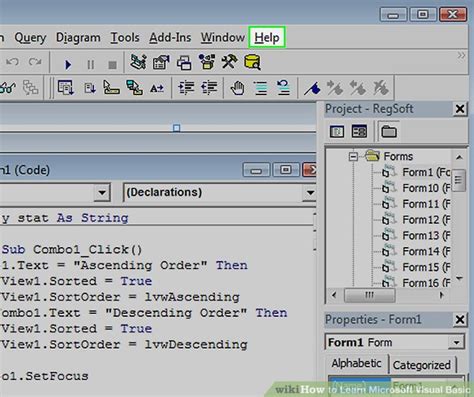Image resolution: width=474 pixels, height=397 pixels.
Task: Click the Parameter Info toolbar icon
Action: pos(134,88)
